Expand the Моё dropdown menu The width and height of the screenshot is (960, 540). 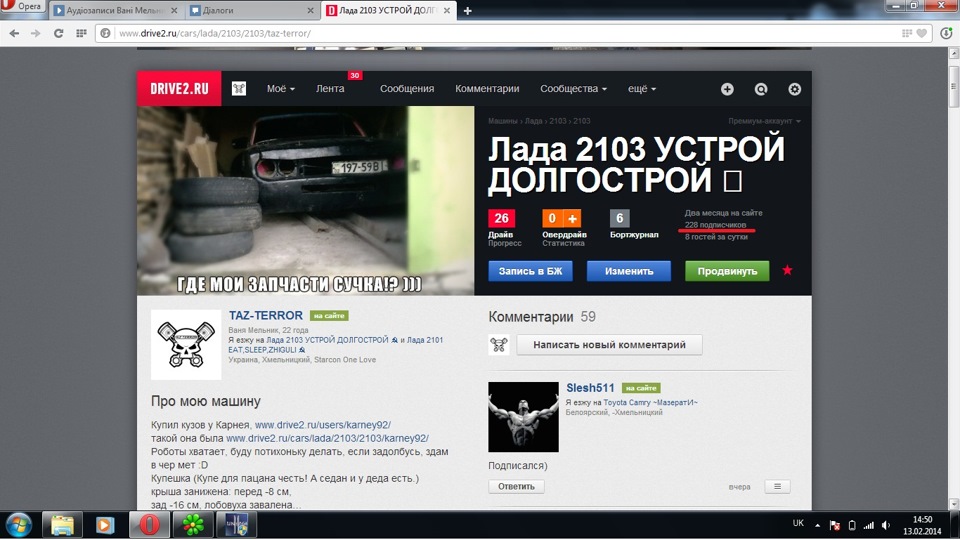pos(280,89)
